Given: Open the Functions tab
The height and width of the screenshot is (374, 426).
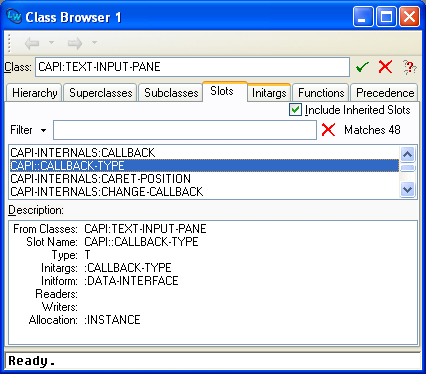Looking at the screenshot, I should 321,93.
